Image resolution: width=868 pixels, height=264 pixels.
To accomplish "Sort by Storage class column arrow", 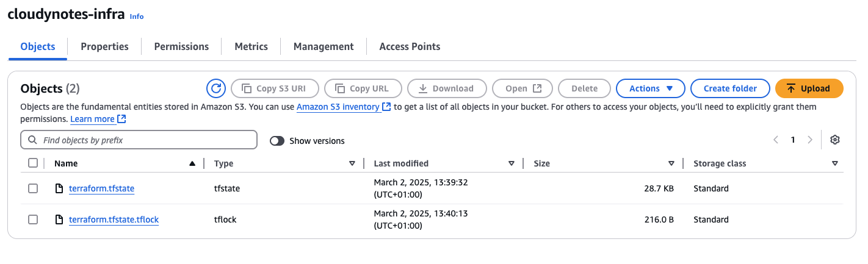I will coord(834,163).
